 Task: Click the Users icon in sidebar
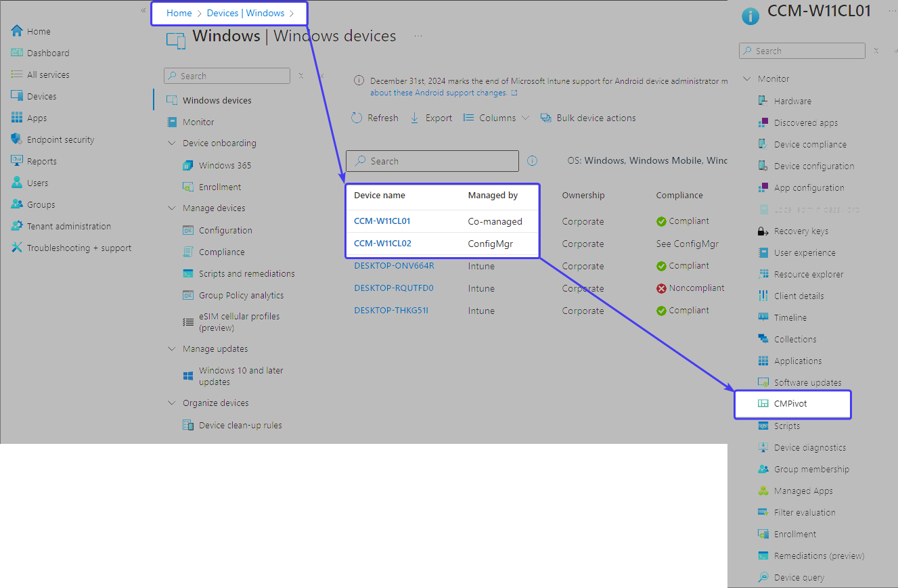(17, 183)
